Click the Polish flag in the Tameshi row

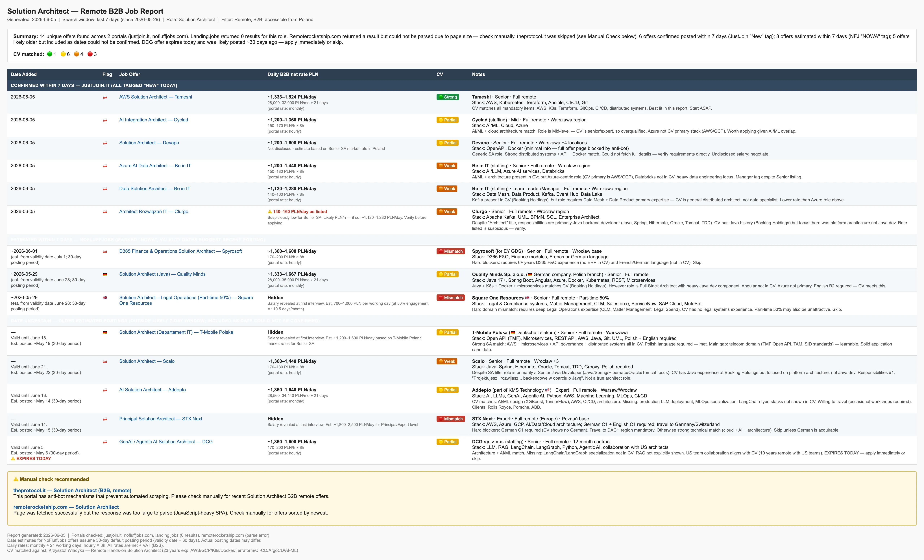105,97
